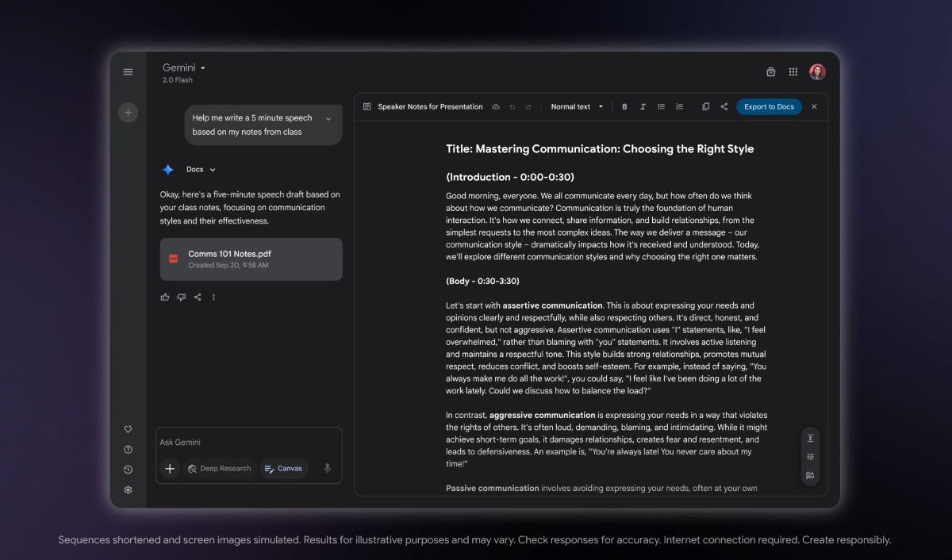Click the thumbs down on response
Viewport: 952px width, 560px height.
click(181, 297)
